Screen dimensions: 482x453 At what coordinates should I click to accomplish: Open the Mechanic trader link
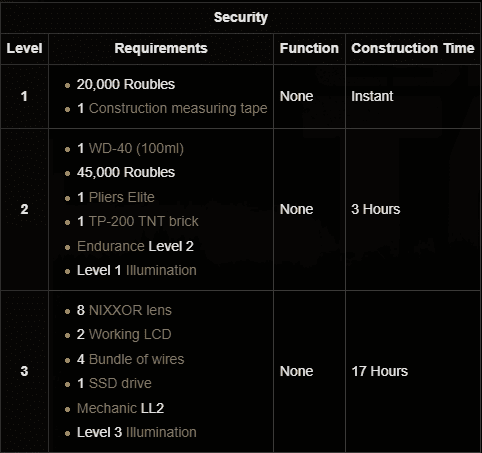click(x=107, y=408)
